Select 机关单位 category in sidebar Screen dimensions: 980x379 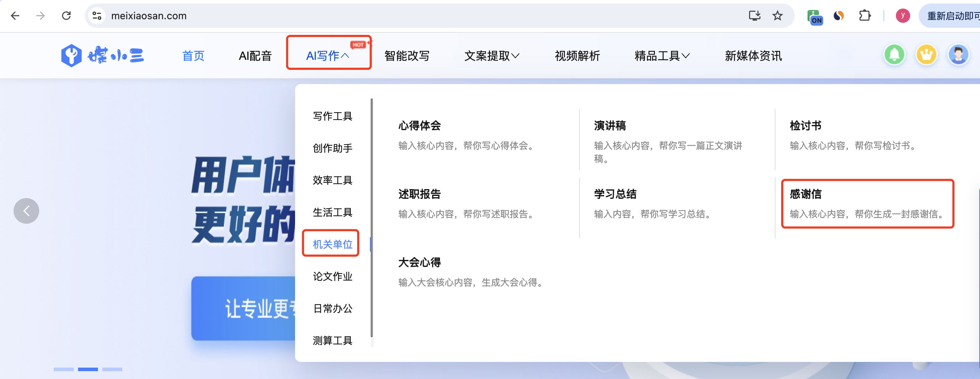point(332,244)
